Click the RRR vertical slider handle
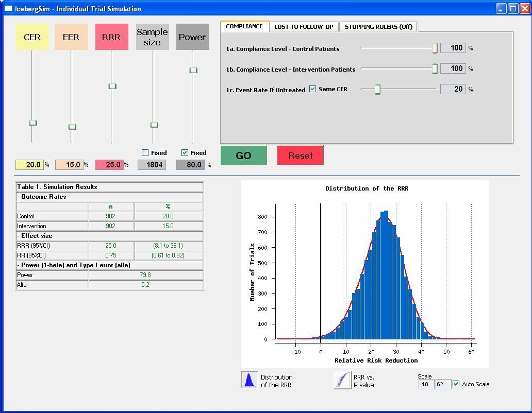This screenshot has height=413, width=532. [x=112, y=86]
